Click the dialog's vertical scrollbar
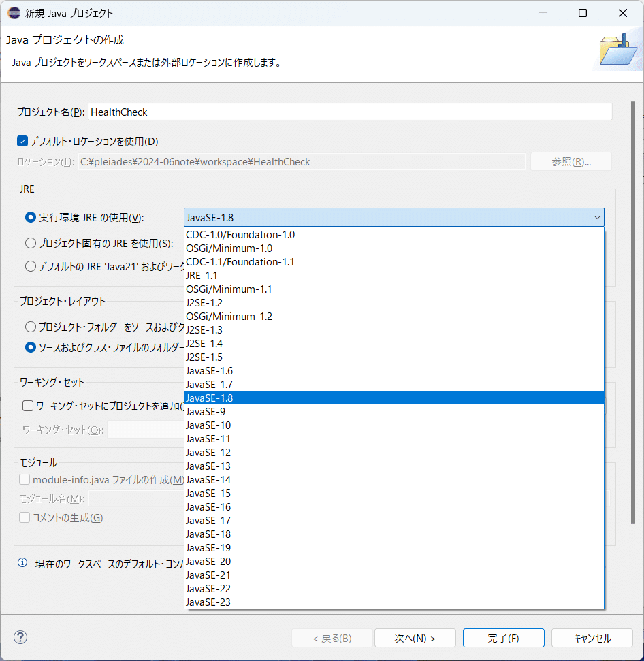The height and width of the screenshot is (661, 644). (x=632, y=312)
